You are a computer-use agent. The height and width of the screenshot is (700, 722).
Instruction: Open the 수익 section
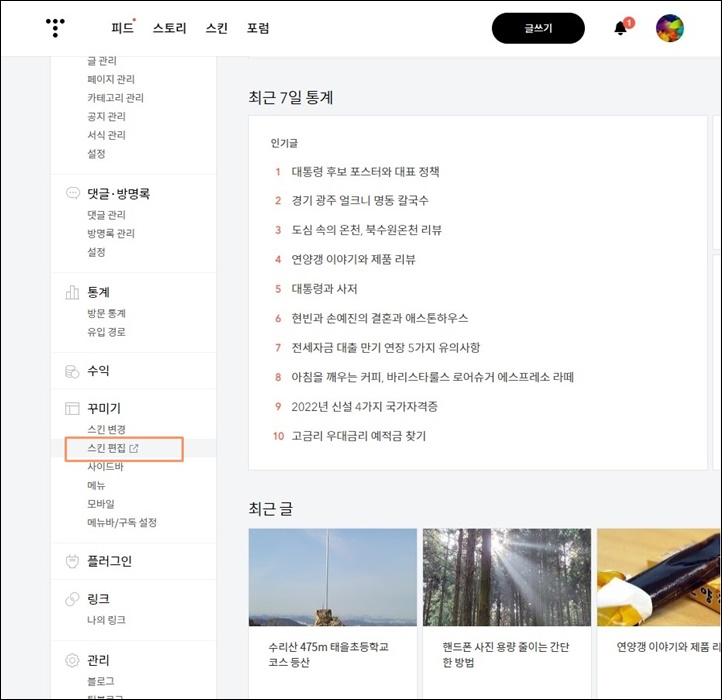point(99,371)
